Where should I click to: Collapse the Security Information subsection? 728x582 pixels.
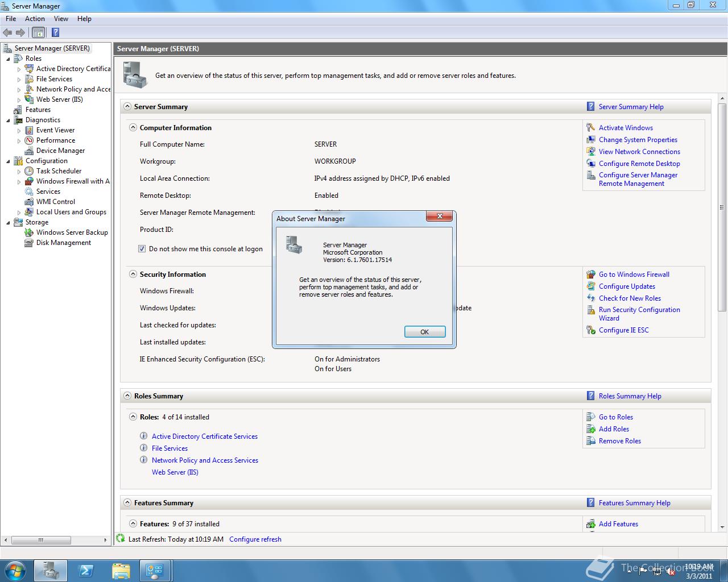pyautogui.click(x=133, y=275)
